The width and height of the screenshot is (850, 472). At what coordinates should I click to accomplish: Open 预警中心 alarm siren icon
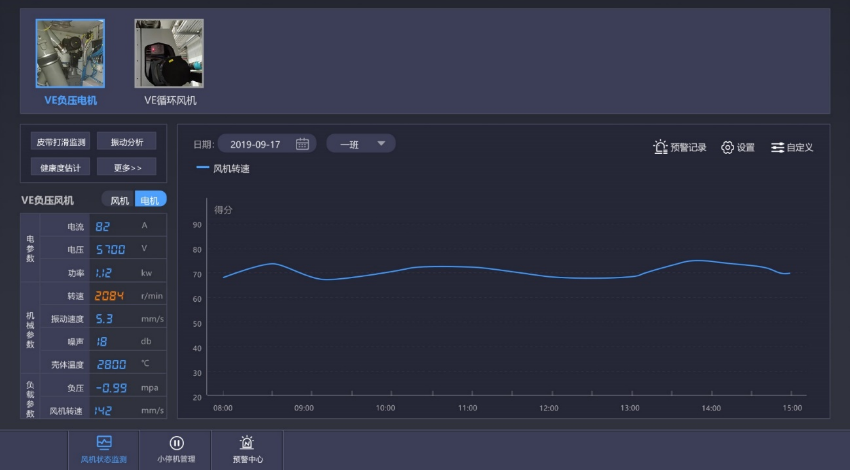coord(247,442)
